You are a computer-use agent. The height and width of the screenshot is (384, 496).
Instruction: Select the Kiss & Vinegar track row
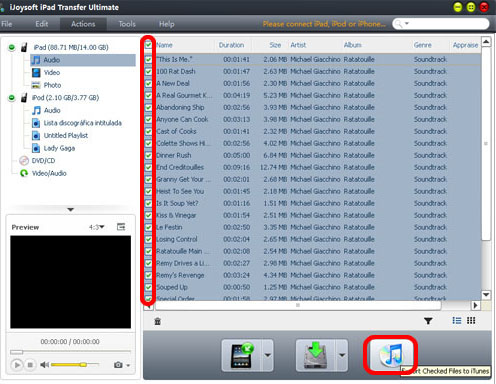(x=313, y=216)
